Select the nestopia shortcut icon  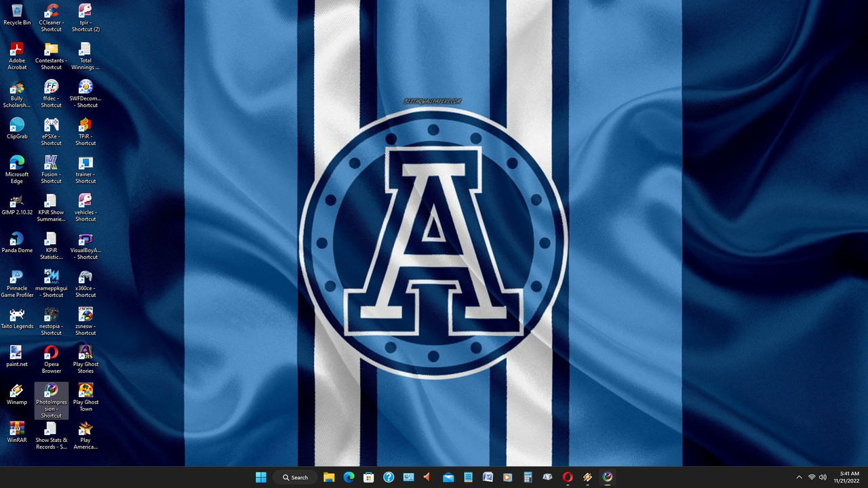(x=51, y=322)
